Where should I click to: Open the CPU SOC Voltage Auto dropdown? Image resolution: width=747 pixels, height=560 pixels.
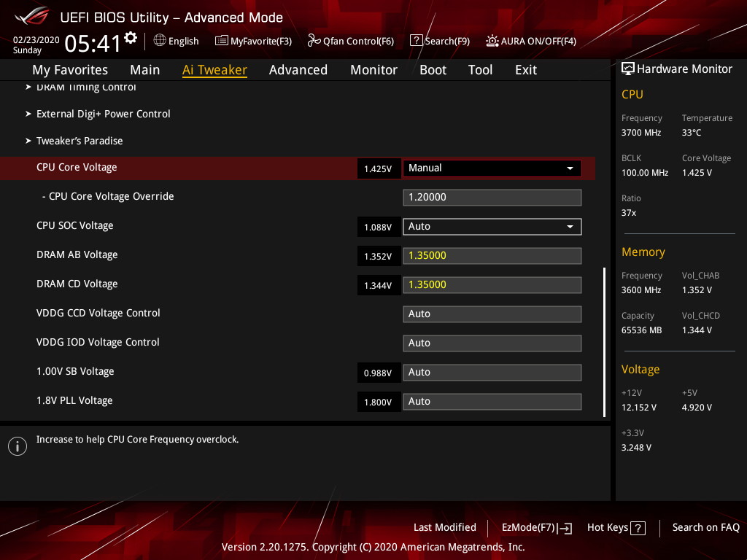(x=492, y=227)
